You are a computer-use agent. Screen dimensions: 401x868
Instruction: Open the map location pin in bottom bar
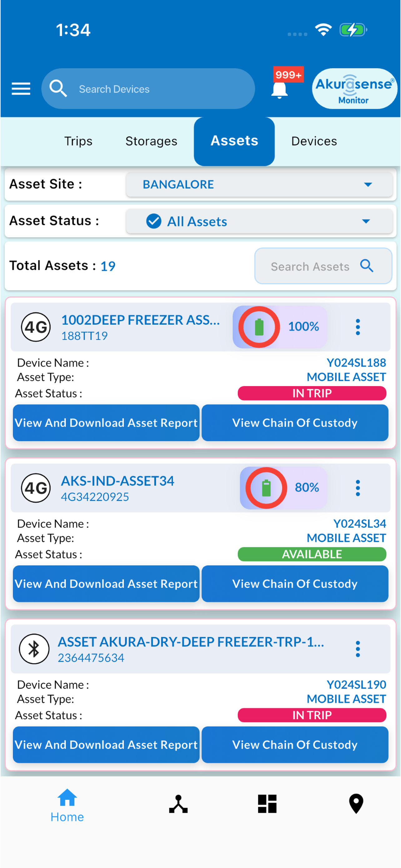[356, 804]
